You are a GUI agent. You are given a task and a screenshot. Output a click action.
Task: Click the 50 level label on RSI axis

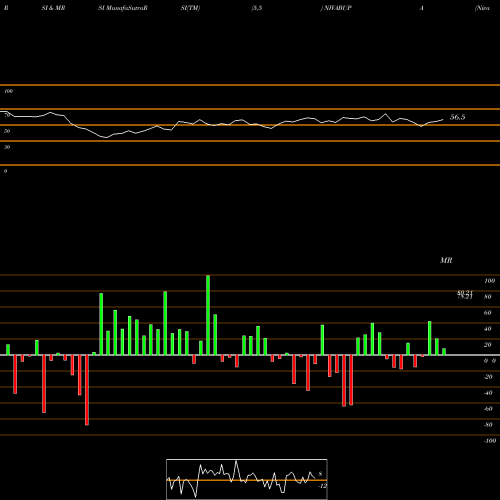7,131
